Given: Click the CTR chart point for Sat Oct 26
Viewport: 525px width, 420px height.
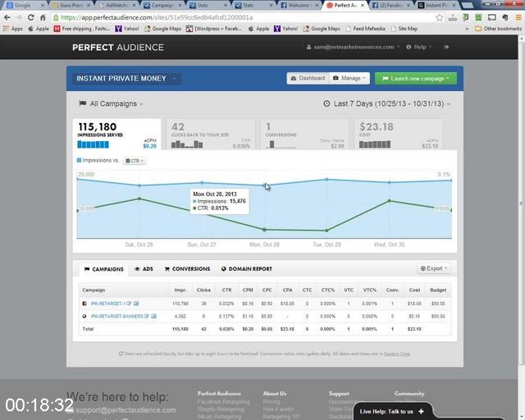Looking at the screenshot, I should click(x=139, y=199).
